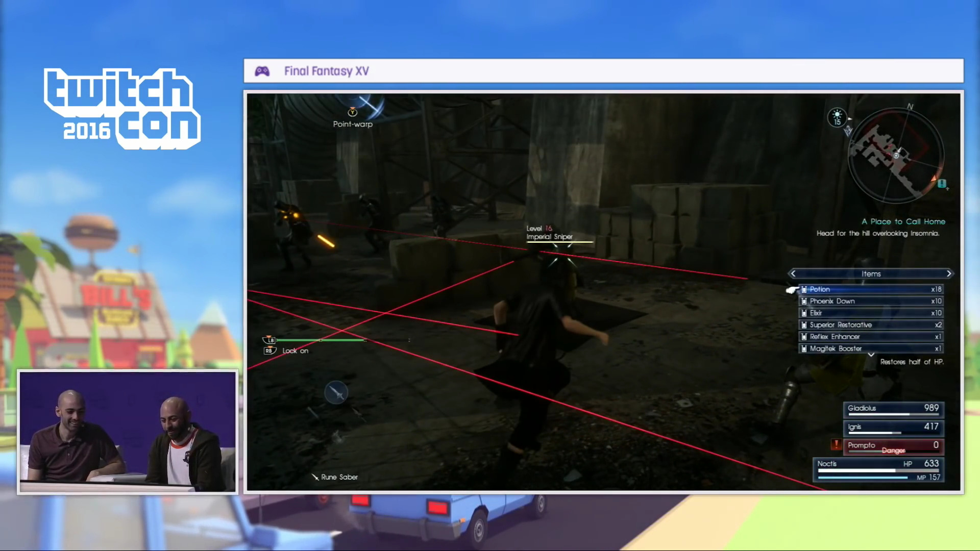Screen dimensions: 980x551
Task: Click the Magitek Booster item icon
Action: pyautogui.click(x=804, y=348)
